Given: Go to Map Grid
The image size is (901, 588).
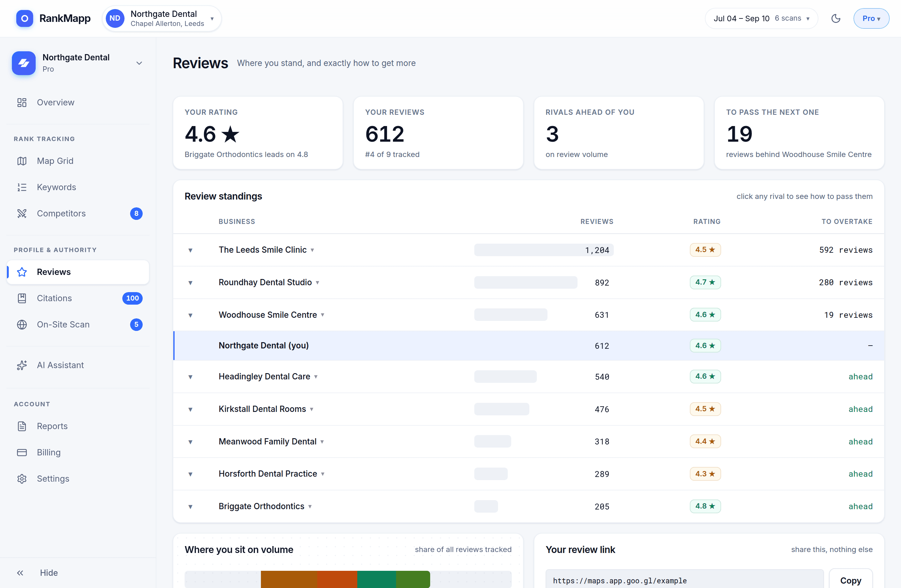Looking at the screenshot, I should tap(78, 161).
